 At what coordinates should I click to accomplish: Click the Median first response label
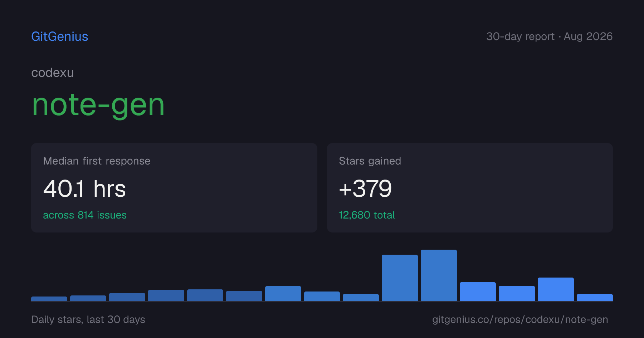pos(97,161)
